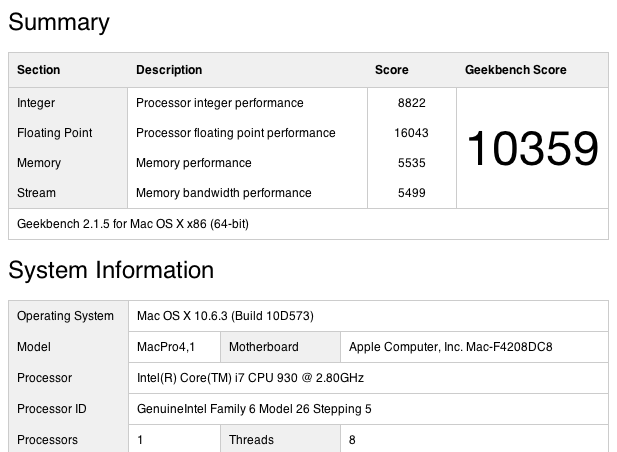Select the Integer row label
Image resolution: width=617 pixels, height=452 pixels.
coord(36,103)
